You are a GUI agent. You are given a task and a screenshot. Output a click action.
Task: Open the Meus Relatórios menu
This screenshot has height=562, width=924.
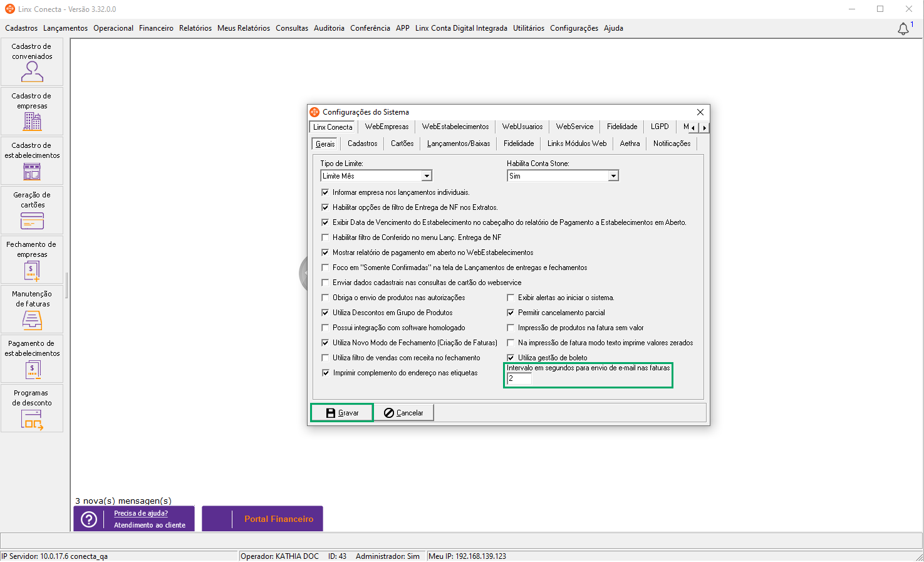(244, 28)
